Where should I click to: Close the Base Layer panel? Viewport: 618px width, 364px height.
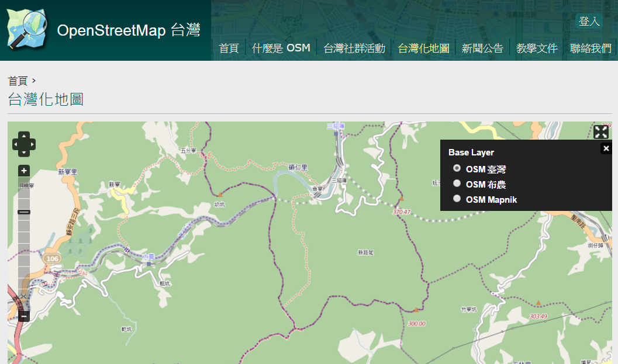click(x=606, y=148)
